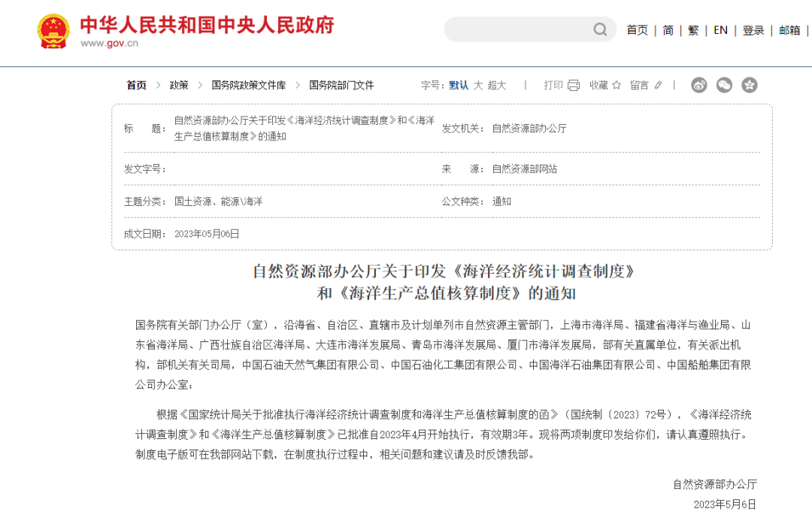Open the 邮箱 mailbox link
The image size is (812, 518).
(789, 30)
